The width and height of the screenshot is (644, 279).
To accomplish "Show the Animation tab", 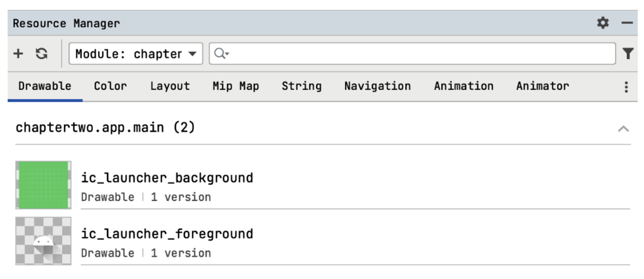I will point(463,86).
